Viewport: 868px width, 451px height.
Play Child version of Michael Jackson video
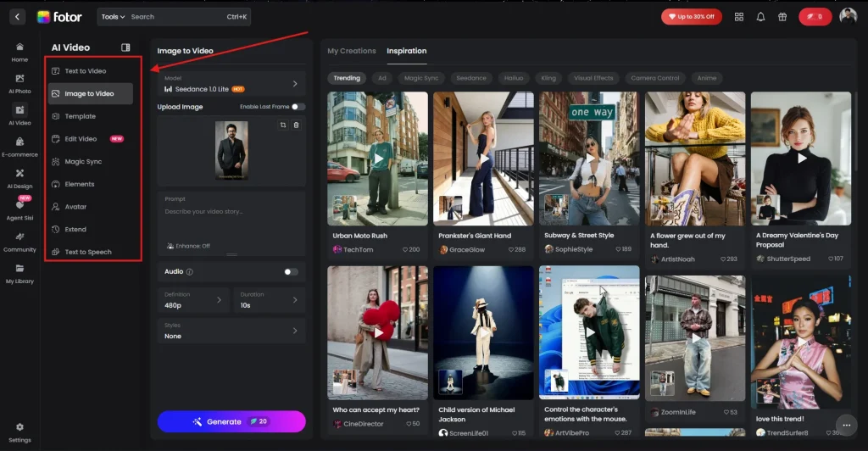coord(483,332)
